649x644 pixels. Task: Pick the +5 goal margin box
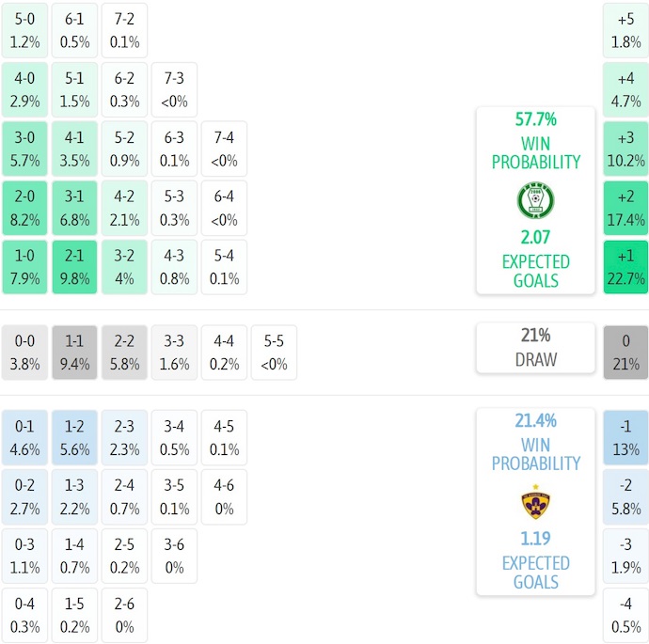point(625,30)
